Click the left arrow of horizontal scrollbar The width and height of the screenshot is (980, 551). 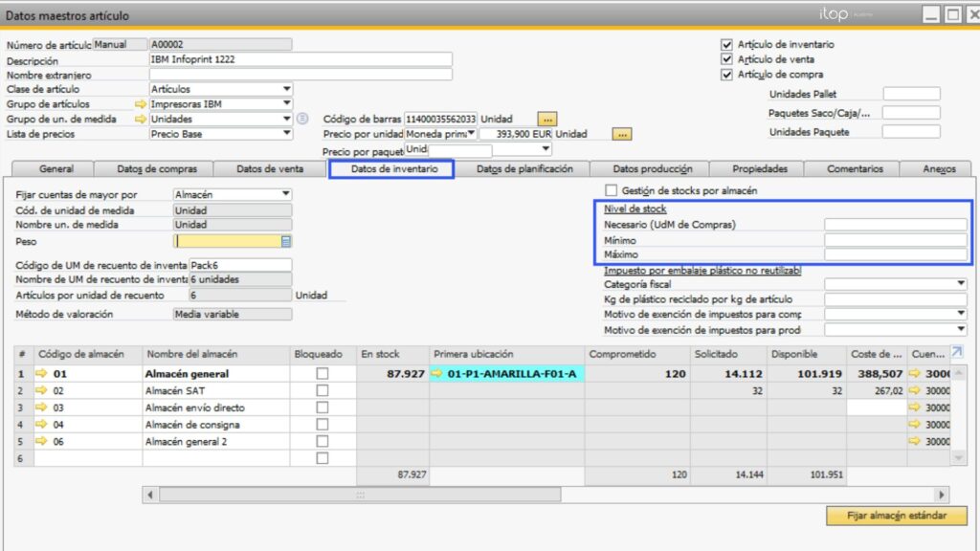[x=150, y=495]
